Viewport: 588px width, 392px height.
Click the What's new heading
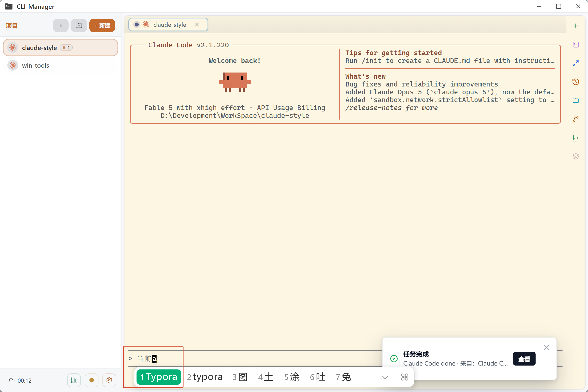coord(366,76)
